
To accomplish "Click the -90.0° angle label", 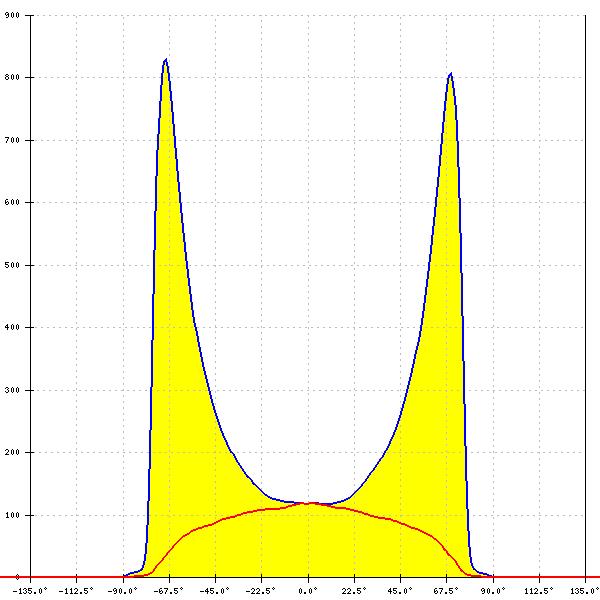I will pos(122,591).
